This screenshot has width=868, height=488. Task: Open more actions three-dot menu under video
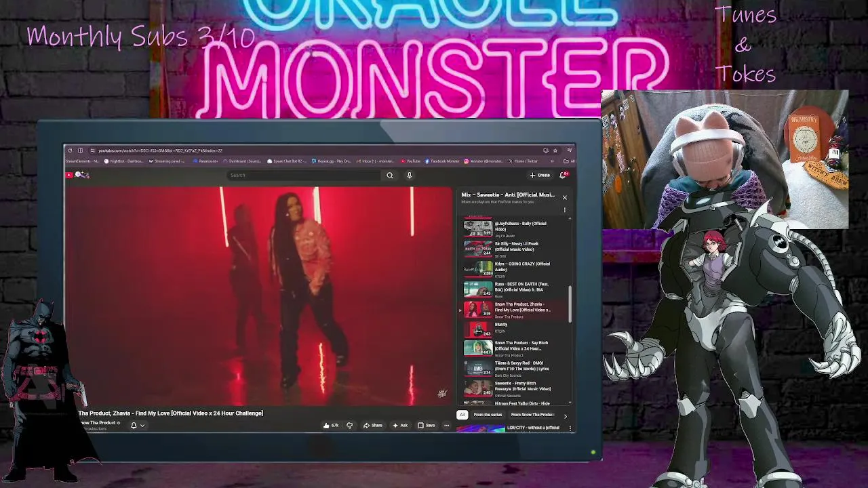point(446,426)
